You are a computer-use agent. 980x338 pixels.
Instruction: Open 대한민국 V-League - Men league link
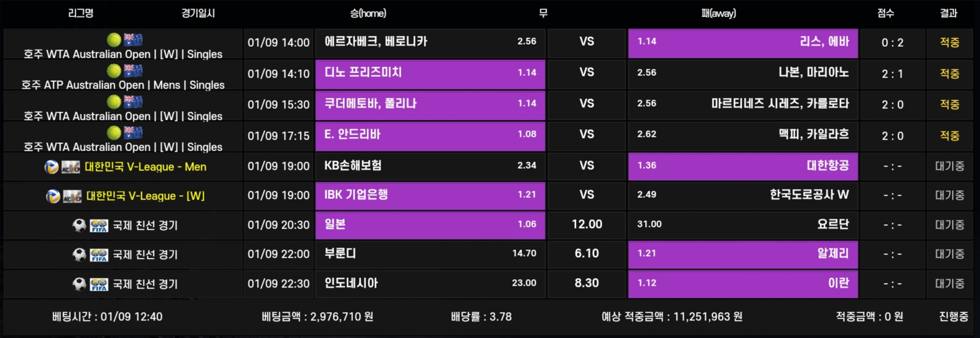pyautogui.click(x=145, y=167)
